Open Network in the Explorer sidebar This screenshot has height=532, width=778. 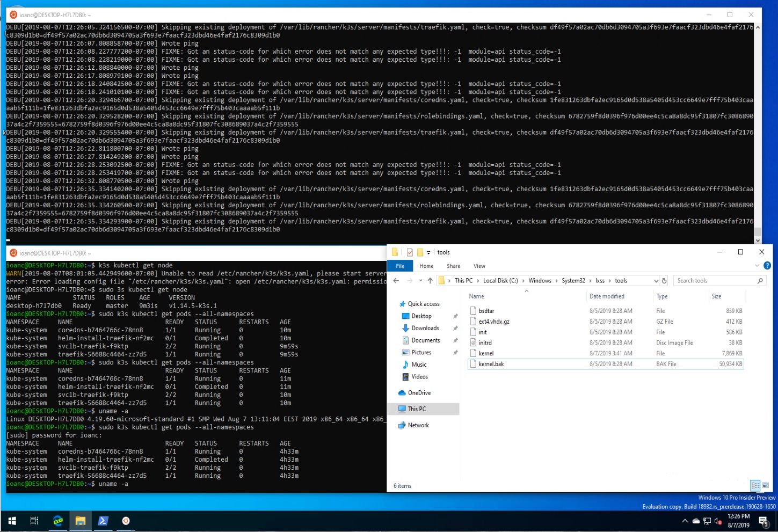tap(418, 425)
